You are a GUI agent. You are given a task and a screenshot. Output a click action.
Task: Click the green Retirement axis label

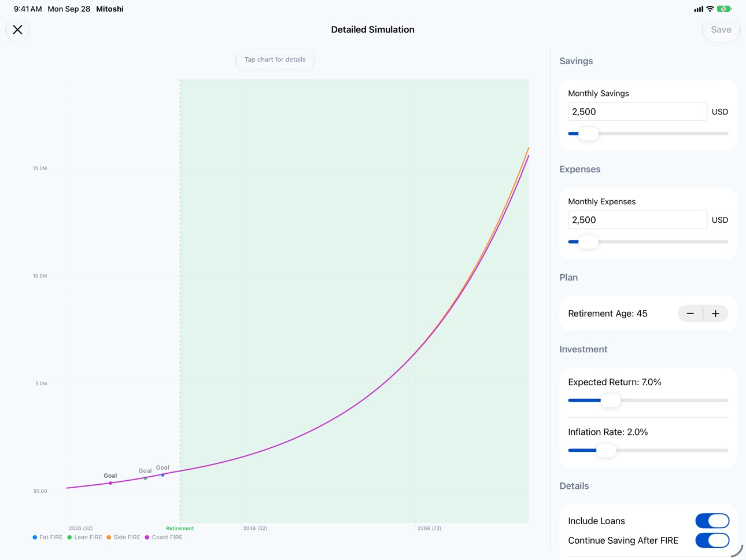click(180, 528)
